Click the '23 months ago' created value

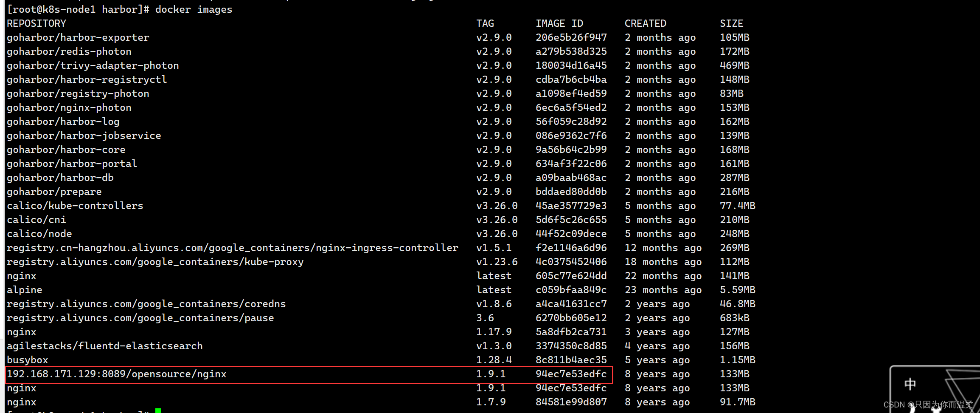[x=663, y=290]
